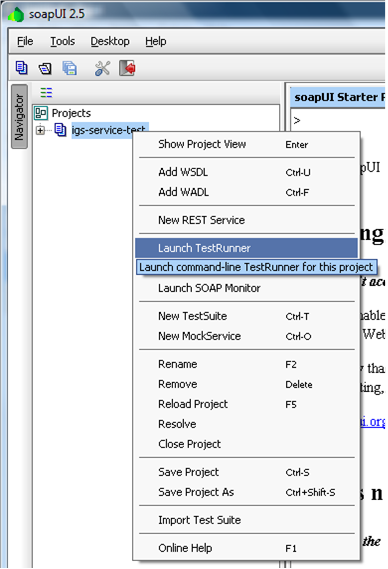Choose Save Project As
Viewport: 388px width, 569px height.
246,492
